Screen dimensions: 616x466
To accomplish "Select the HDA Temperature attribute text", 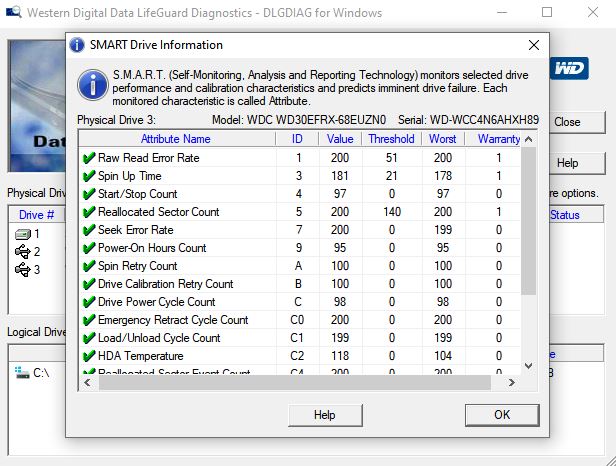I will pos(141,356).
